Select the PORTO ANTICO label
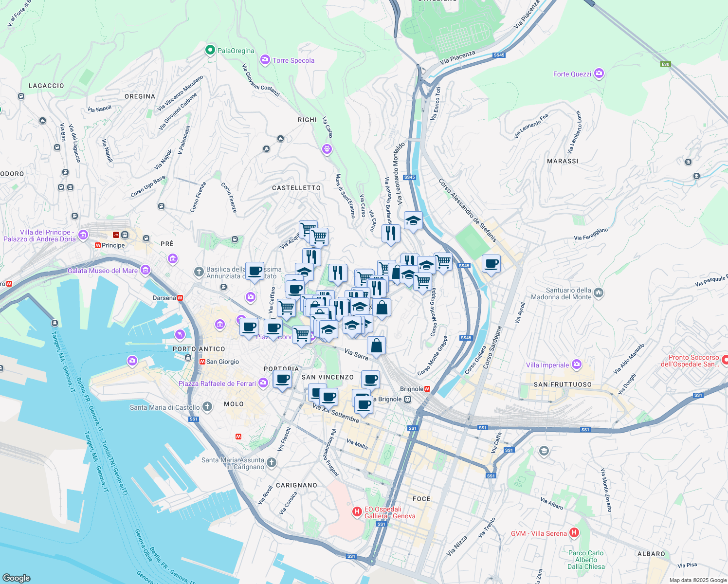This screenshot has width=728, height=584. 199,349
